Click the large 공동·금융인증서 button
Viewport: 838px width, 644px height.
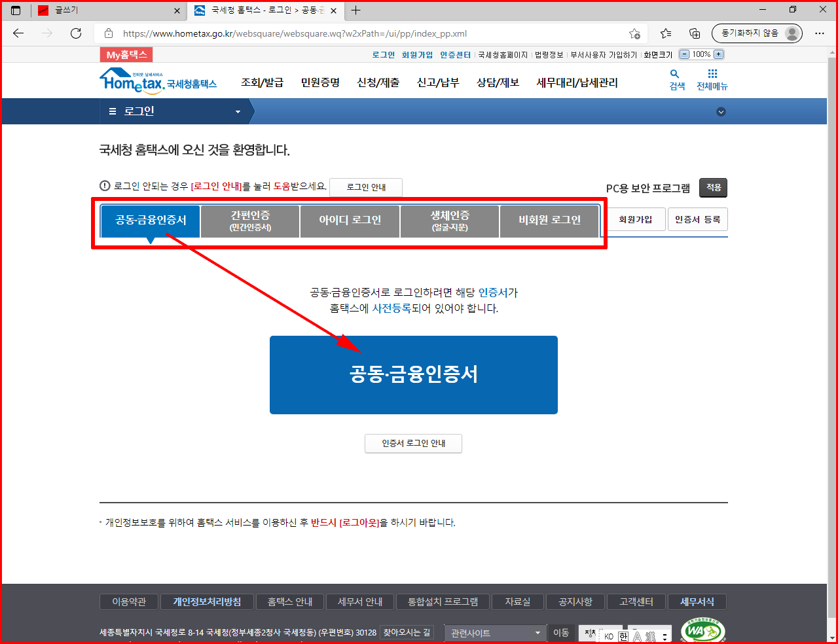tap(414, 375)
